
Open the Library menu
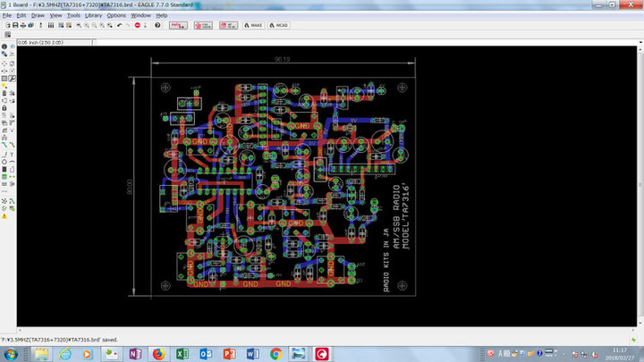[92, 15]
